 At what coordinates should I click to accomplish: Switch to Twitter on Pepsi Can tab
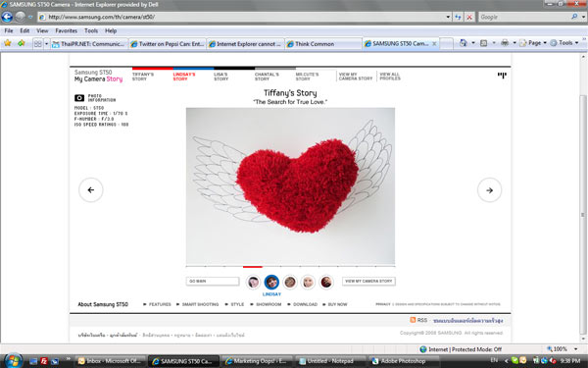(168, 44)
